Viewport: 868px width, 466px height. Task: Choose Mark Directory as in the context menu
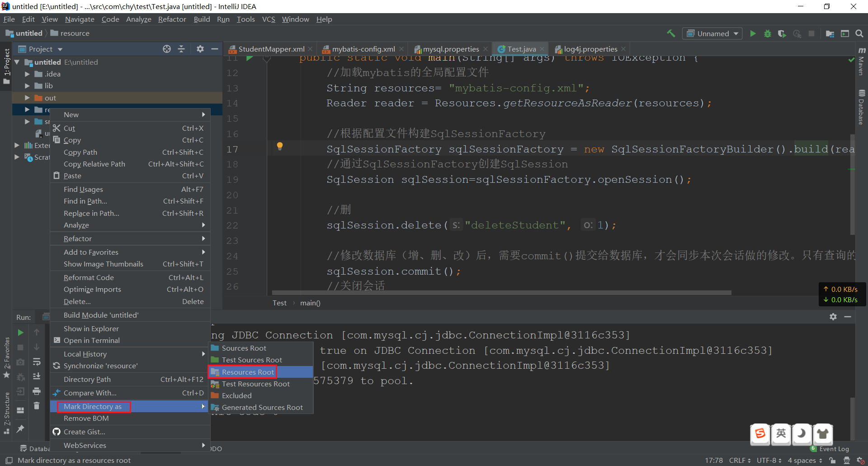130,406
